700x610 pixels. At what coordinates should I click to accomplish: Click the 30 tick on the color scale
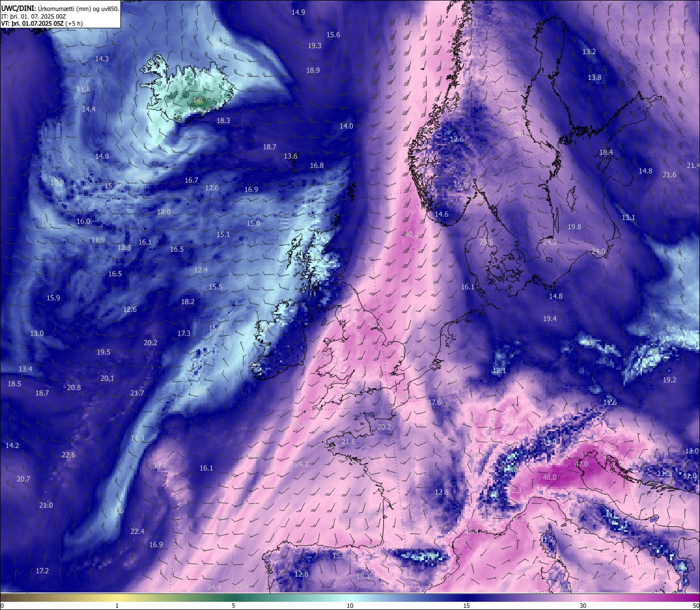click(583, 606)
